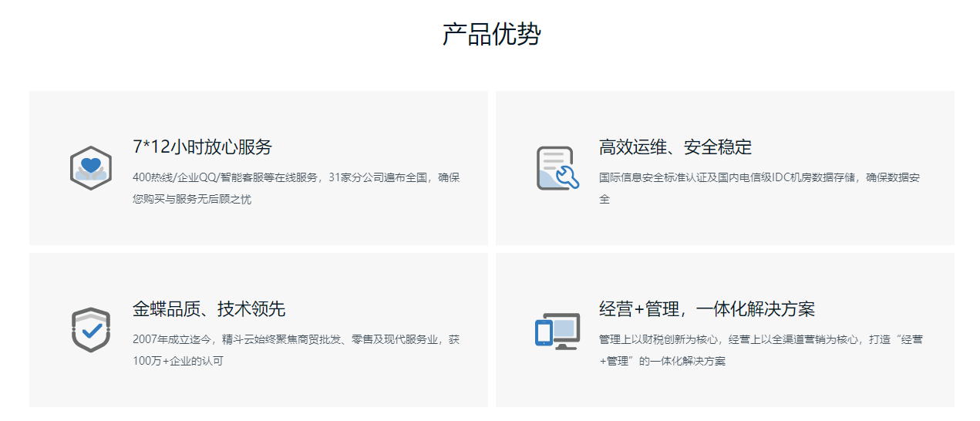Click the document with wrench maintenance icon
The image size is (980, 421).
point(557,168)
